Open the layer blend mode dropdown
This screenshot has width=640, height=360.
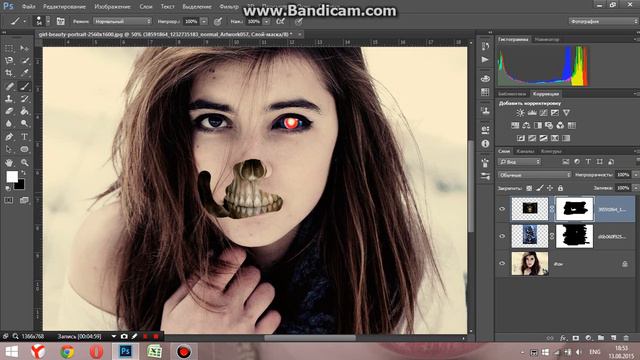(x=534, y=175)
